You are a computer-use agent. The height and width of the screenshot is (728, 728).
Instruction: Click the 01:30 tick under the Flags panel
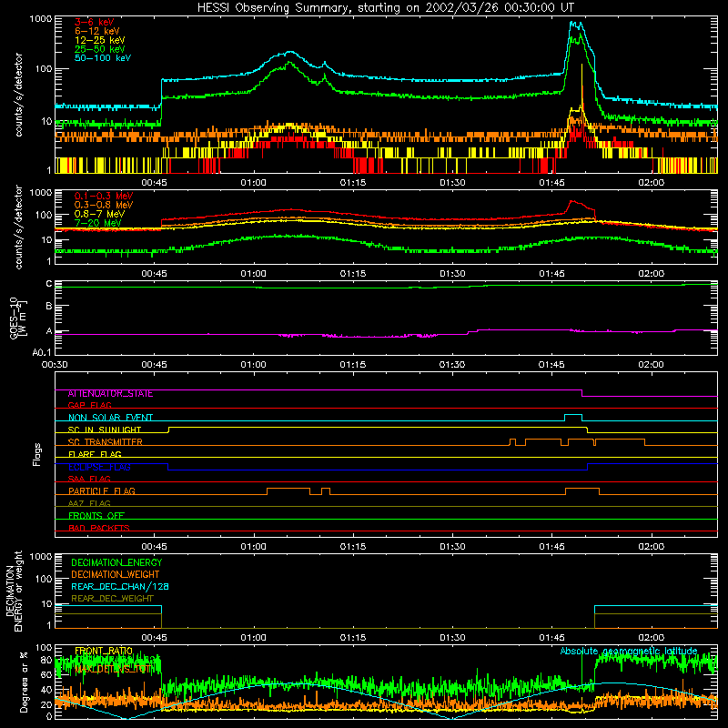[x=452, y=547]
